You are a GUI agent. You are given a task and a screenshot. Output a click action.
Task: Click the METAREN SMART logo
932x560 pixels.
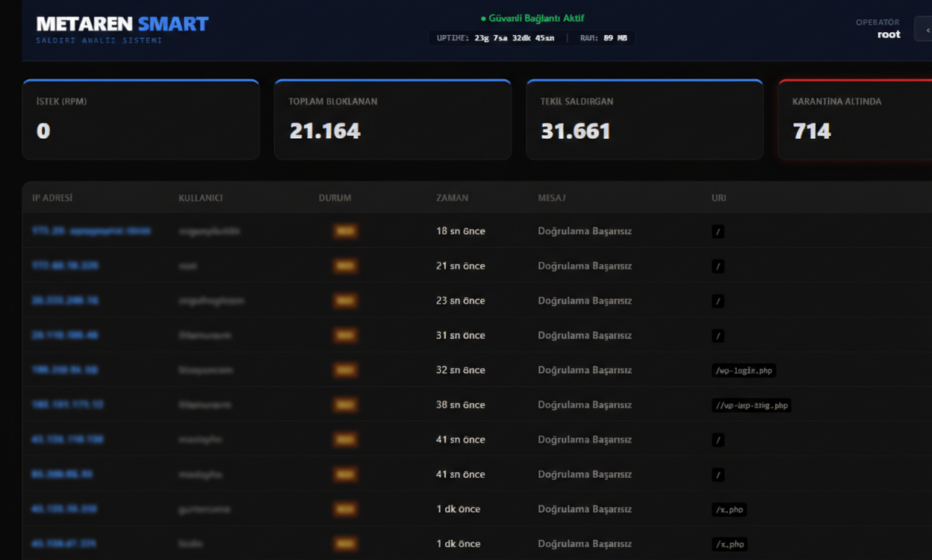click(122, 24)
